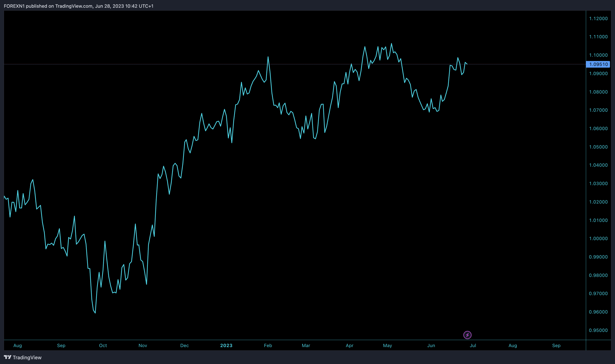
Task: Click the 1.03000 price axis label
Action: (x=598, y=183)
